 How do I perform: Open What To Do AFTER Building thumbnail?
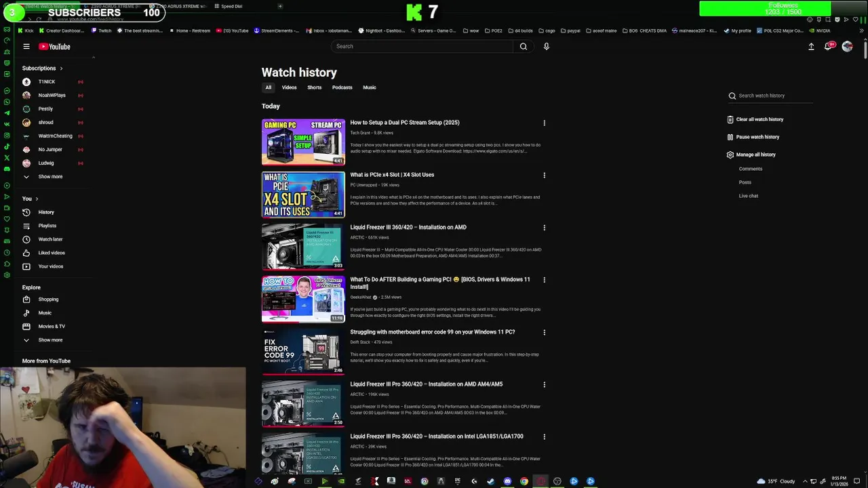point(303,299)
